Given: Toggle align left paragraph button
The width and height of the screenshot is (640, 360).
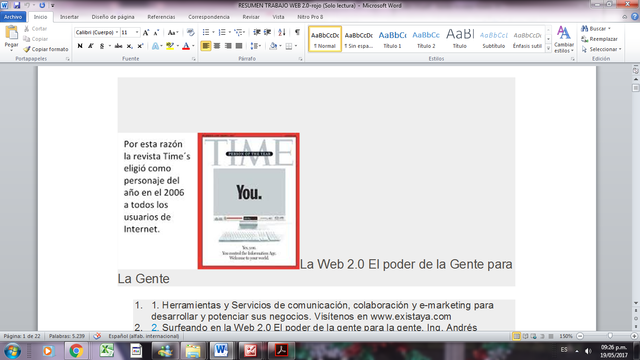Looking at the screenshot, I should pyautogui.click(x=206, y=46).
